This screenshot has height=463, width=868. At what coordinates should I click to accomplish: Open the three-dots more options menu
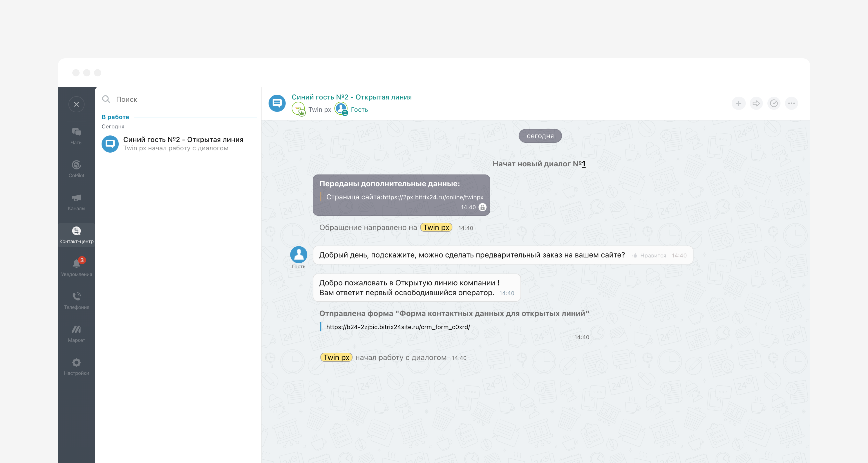coord(791,104)
